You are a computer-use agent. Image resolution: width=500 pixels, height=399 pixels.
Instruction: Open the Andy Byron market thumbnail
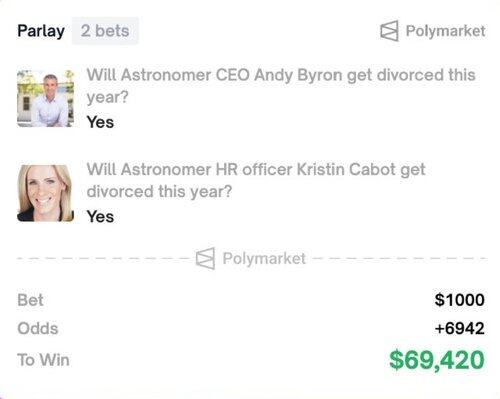46,98
